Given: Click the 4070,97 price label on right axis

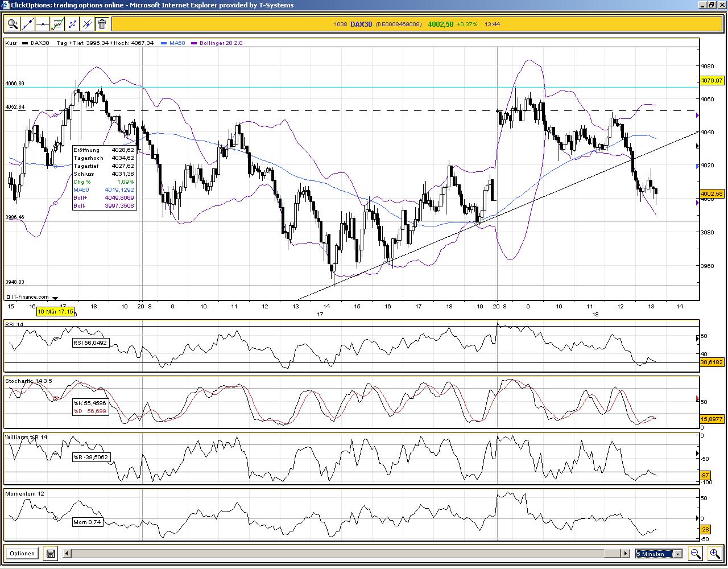Looking at the screenshot, I should click(x=712, y=81).
